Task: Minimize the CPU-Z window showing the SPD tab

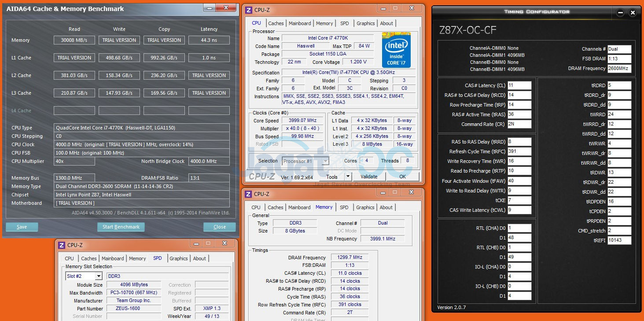Action: [194, 243]
